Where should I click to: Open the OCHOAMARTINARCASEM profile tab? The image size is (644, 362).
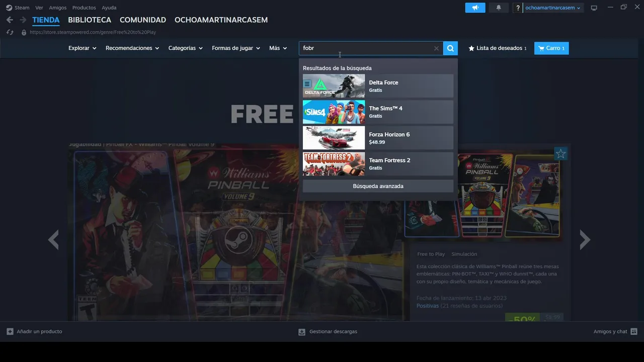(x=221, y=20)
